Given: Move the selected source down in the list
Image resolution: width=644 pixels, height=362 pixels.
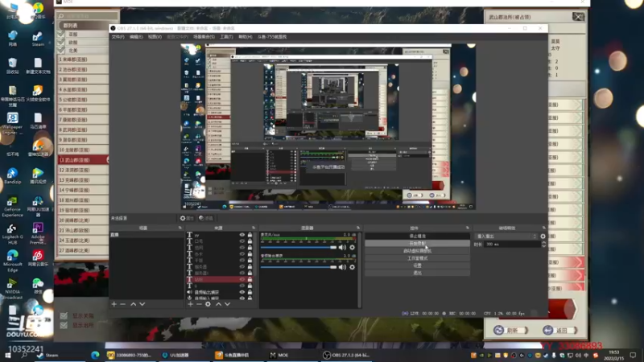Looking at the screenshot, I should click(227, 304).
